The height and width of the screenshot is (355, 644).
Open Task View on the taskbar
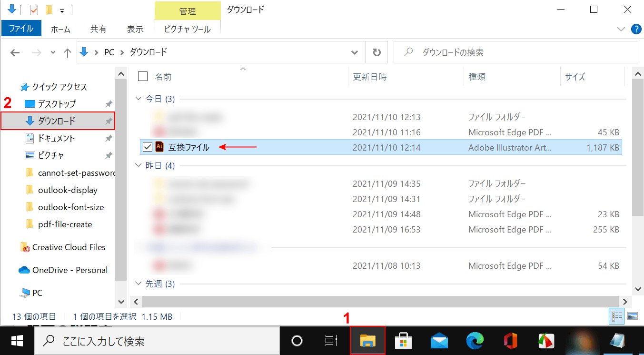coord(331,341)
